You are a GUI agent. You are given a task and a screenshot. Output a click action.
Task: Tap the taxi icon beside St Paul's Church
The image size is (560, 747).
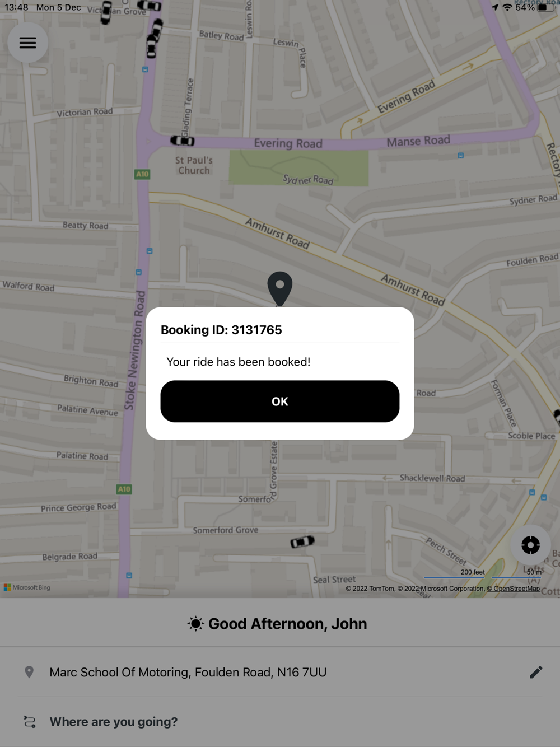pos(183,141)
